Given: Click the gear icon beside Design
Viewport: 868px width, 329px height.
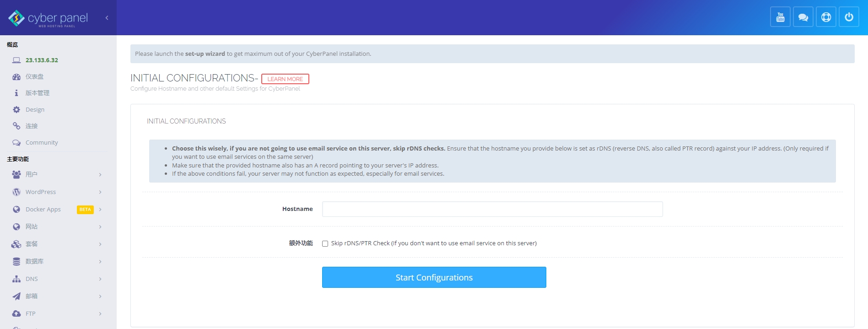Looking at the screenshot, I should [16, 110].
